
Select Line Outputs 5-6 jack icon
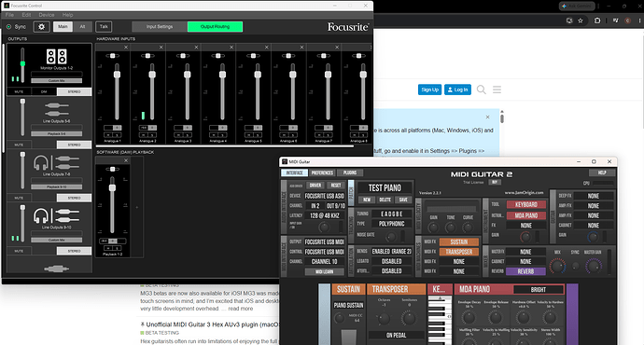pos(56,109)
